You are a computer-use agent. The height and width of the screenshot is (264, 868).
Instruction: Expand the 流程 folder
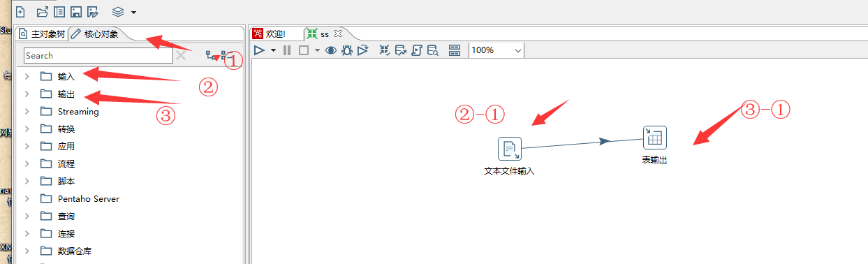point(27,163)
